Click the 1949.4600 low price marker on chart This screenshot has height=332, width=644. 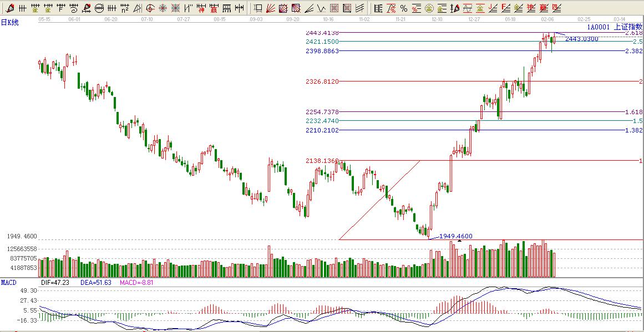(x=455, y=236)
